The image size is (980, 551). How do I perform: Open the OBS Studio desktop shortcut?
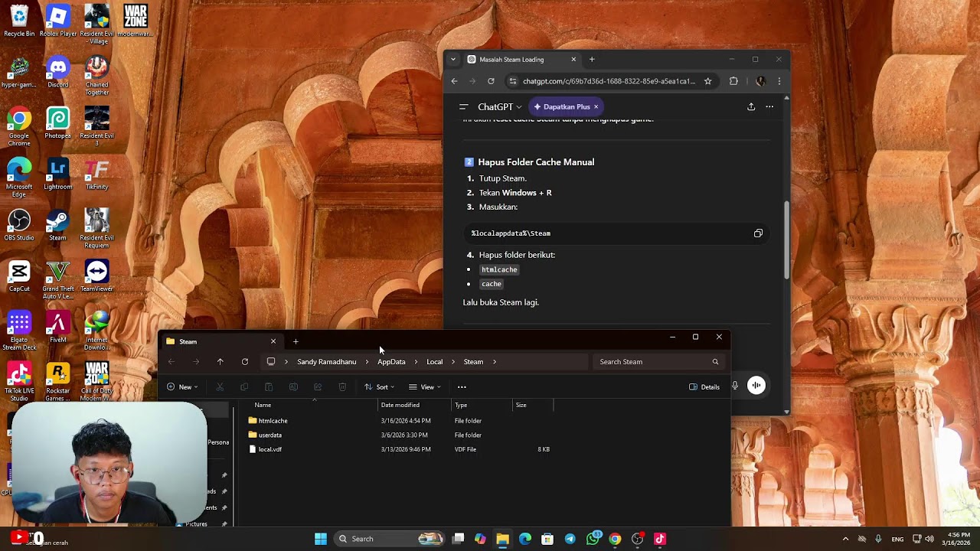point(19,225)
